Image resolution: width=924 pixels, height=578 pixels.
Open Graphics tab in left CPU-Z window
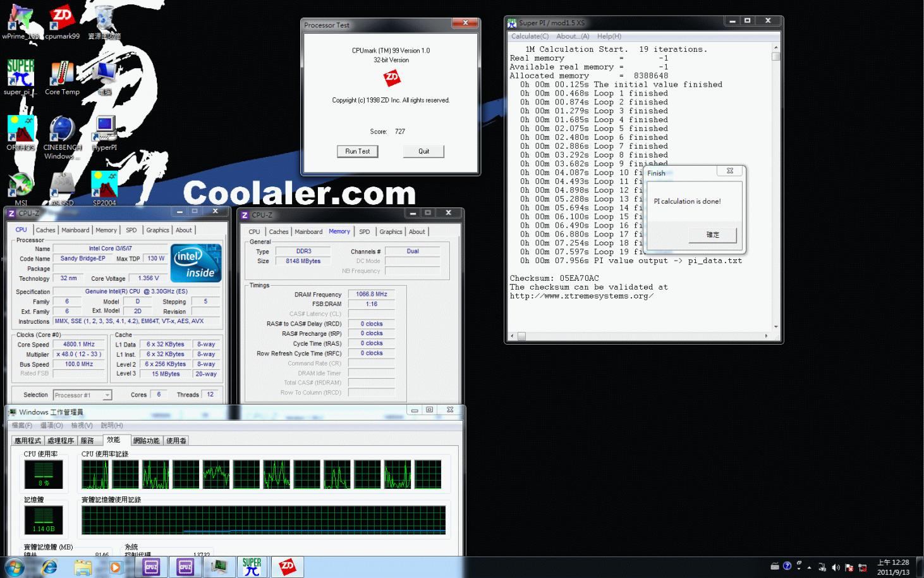point(157,230)
